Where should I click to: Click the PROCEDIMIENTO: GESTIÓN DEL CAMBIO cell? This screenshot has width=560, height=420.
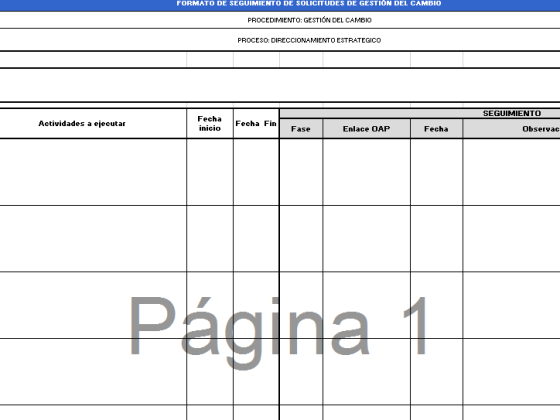click(x=280, y=20)
